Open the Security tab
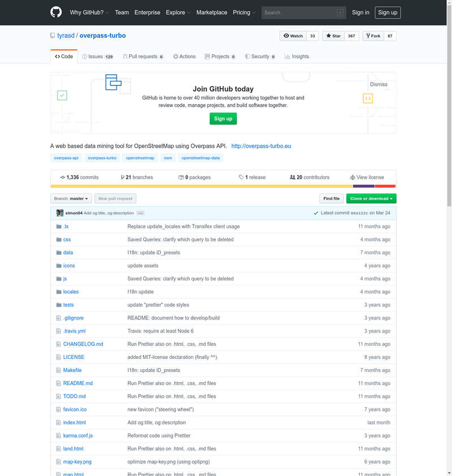The image size is (452, 476). 260,57
